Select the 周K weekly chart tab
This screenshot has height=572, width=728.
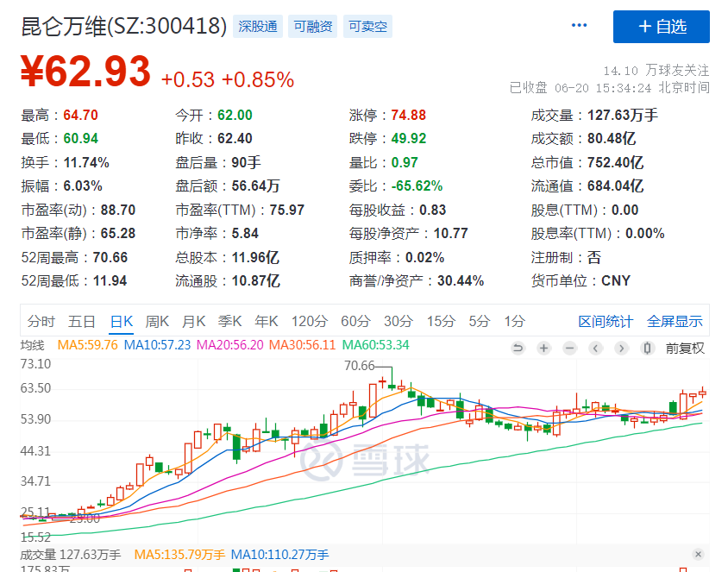click(x=157, y=321)
